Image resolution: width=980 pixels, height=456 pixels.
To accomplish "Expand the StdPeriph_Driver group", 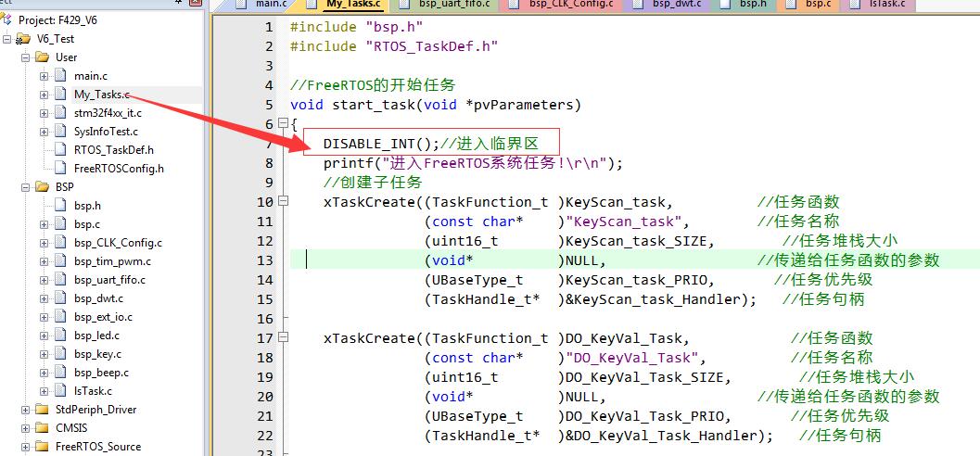I will [25, 410].
